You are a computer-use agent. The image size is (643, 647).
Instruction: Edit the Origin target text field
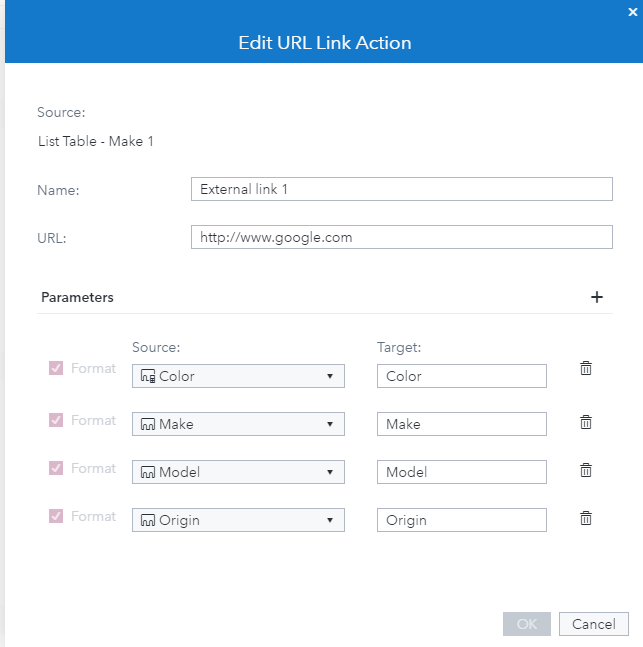pyautogui.click(x=461, y=520)
